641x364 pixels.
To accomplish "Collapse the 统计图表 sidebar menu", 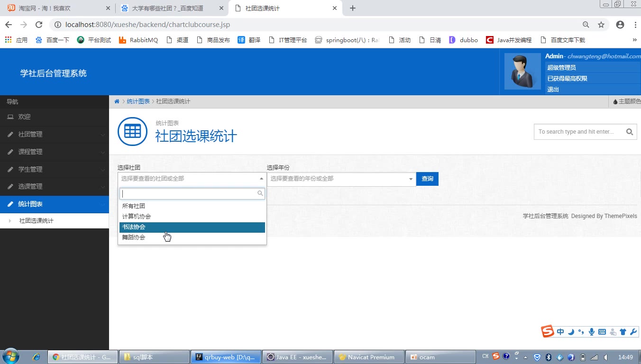I will 55,204.
